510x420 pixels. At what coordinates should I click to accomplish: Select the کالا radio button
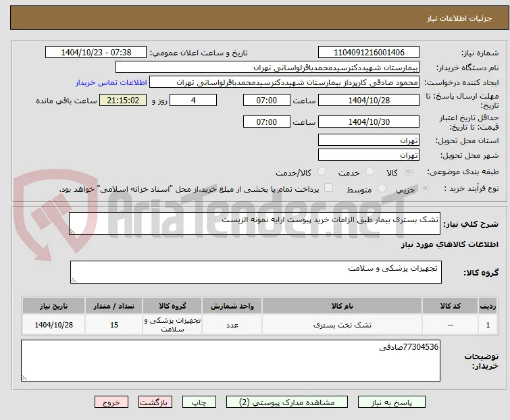(x=408, y=172)
